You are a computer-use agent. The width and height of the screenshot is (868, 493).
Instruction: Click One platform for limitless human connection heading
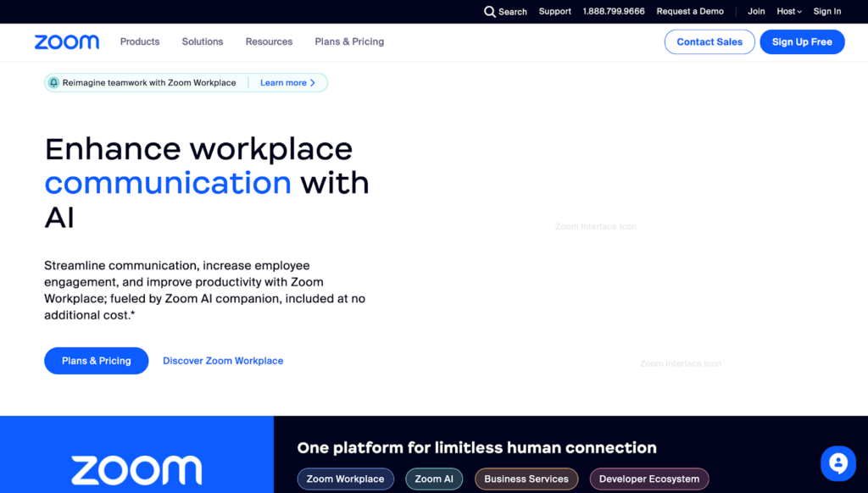point(476,447)
